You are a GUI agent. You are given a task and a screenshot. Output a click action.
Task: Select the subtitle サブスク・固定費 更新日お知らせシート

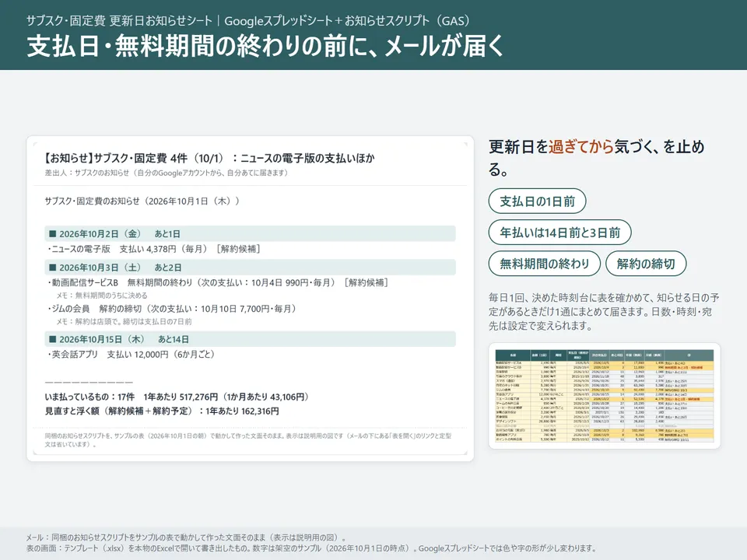pyautogui.click(x=247, y=20)
